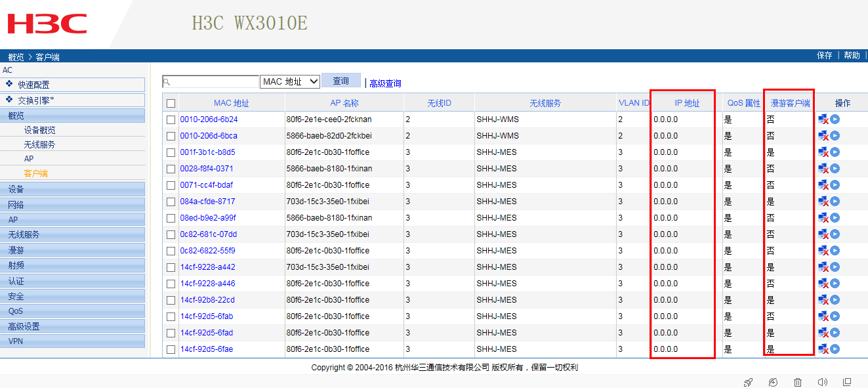Click blue play icon for 14cf-92d5-6fae
The image size is (868, 388).
835,349
